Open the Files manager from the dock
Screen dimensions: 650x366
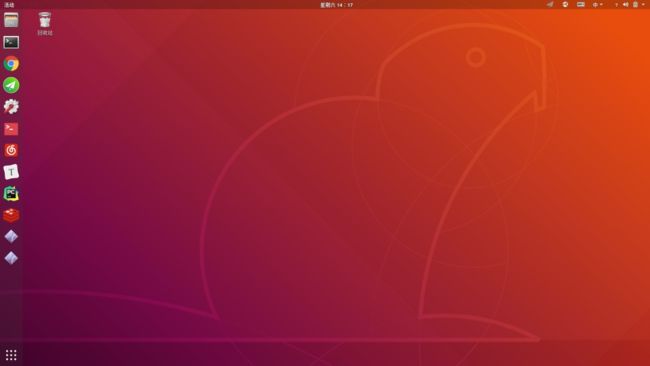click(11, 20)
